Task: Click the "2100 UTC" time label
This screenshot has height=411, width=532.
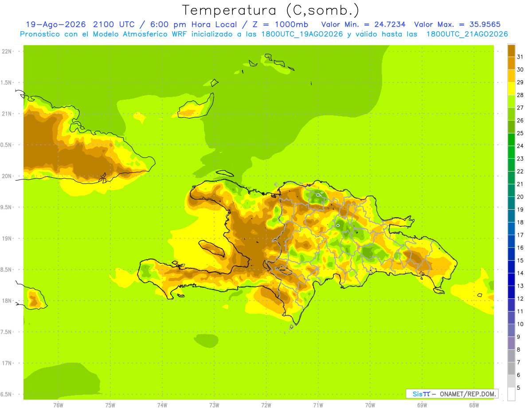Action: (113, 24)
